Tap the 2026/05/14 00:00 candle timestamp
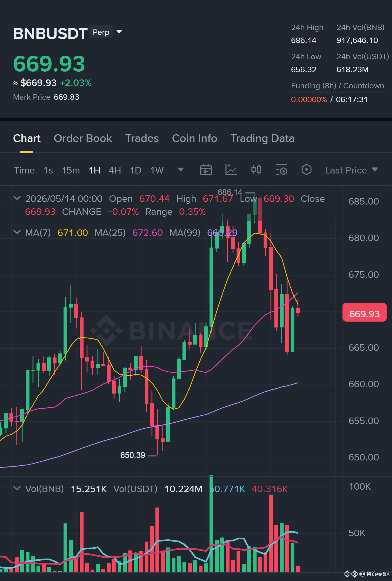The image size is (392, 581). coord(64,199)
